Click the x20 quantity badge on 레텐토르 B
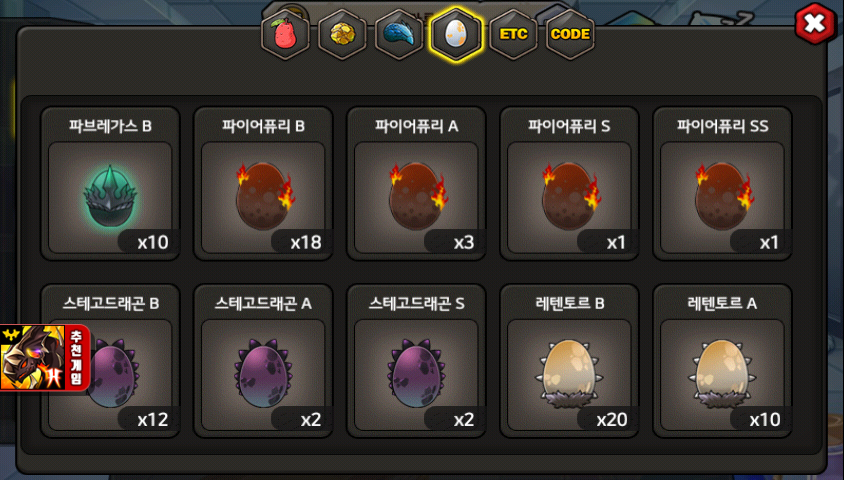This screenshot has height=480, width=844. tap(611, 420)
